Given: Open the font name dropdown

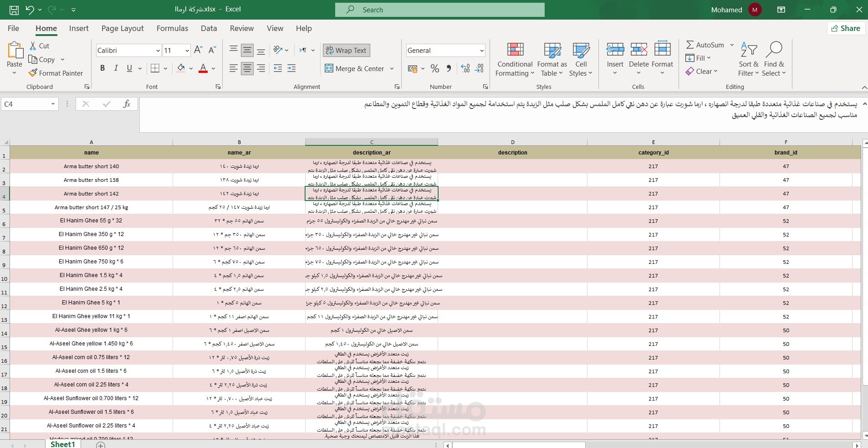Looking at the screenshot, I should click(158, 51).
